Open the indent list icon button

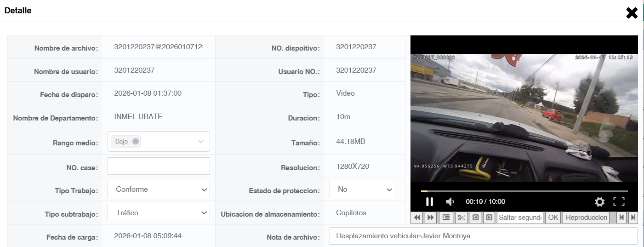[x=446, y=218]
